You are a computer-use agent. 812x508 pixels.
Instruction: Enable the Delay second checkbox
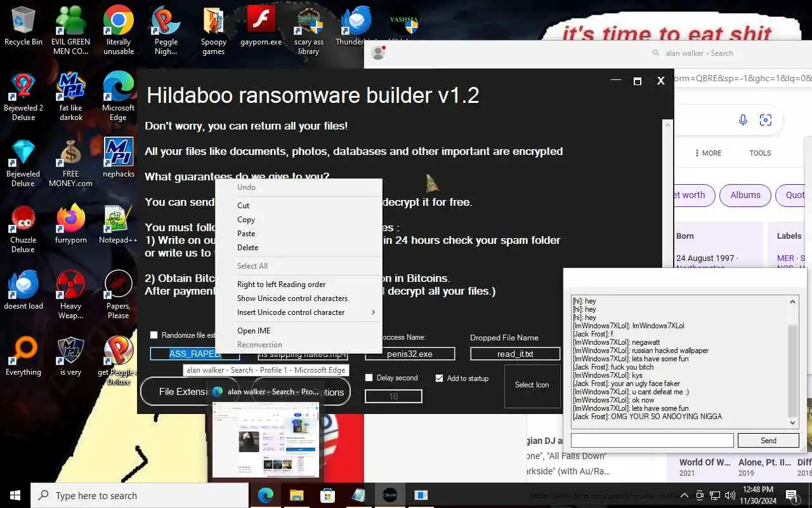pyautogui.click(x=369, y=378)
